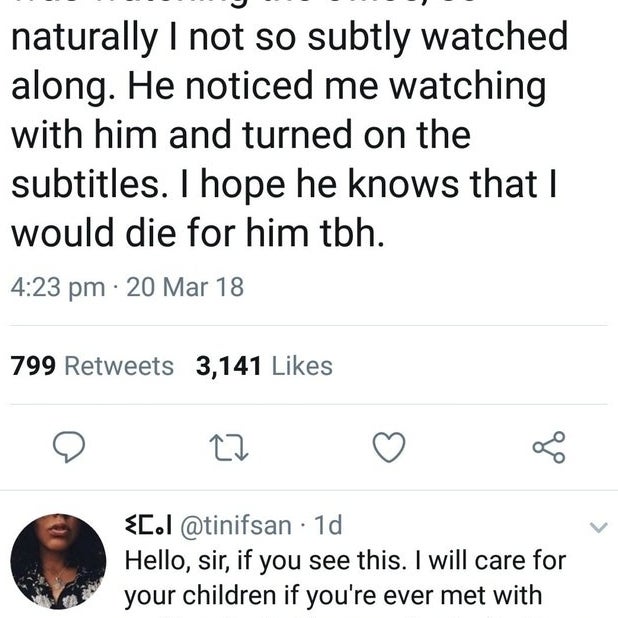Image resolution: width=618 pixels, height=618 pixels.
Task: Expand the chevron menu on the reply
Action: point(597,526)
